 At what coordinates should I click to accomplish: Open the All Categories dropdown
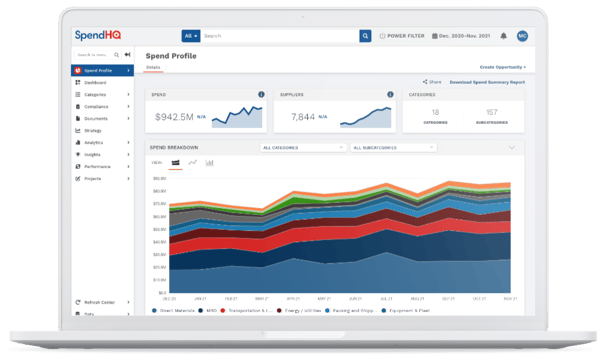(x=303, y=148)
